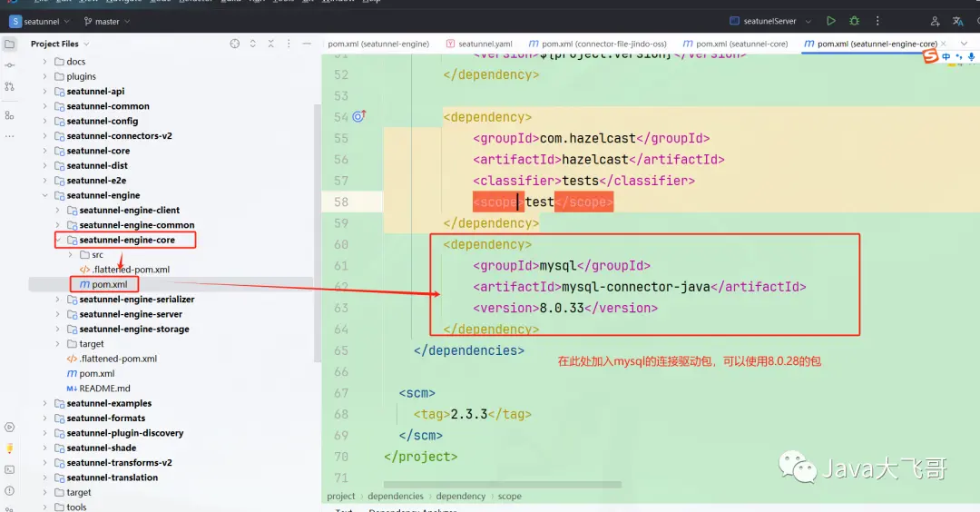This screenshot has height=512, width=980.
Task: Click the translate icon in top toolbar
Action: 957,21
